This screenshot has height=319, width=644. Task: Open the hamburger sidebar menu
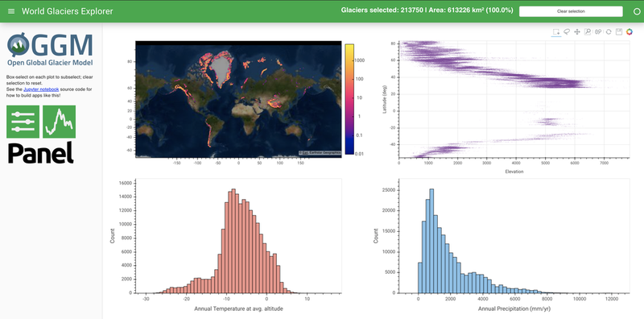point(11,11)
